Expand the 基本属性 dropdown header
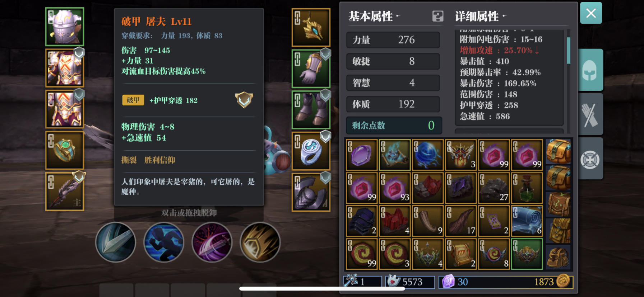The image size is (644, 297). [374, 16]
